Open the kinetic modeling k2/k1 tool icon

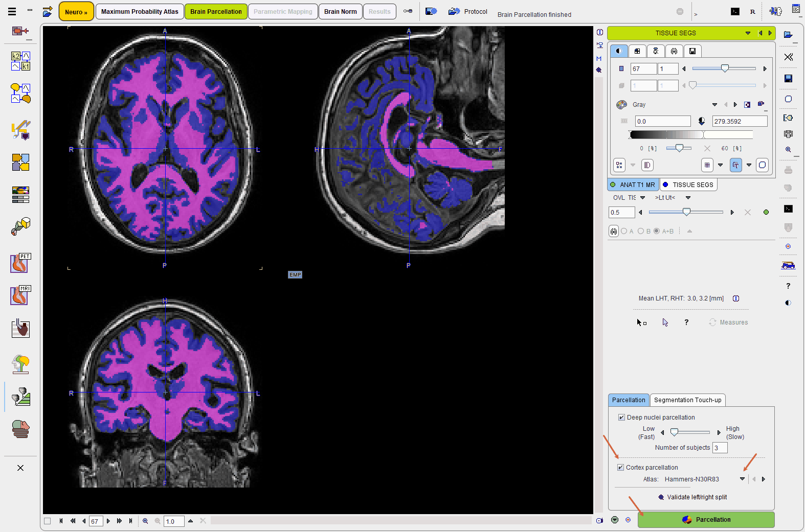click(20, 61)
